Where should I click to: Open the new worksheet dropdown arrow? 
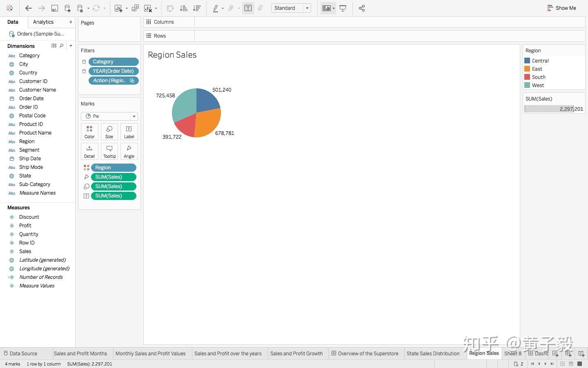[x=127, y=8]
